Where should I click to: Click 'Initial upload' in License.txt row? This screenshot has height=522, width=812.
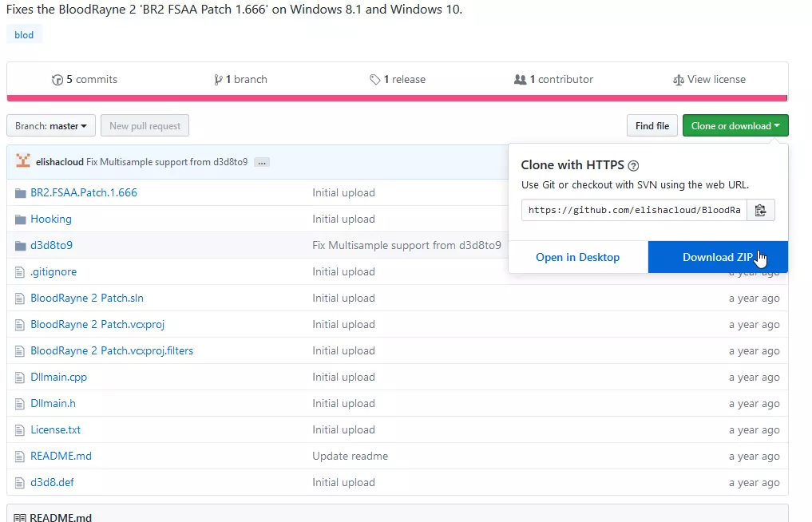343,430
